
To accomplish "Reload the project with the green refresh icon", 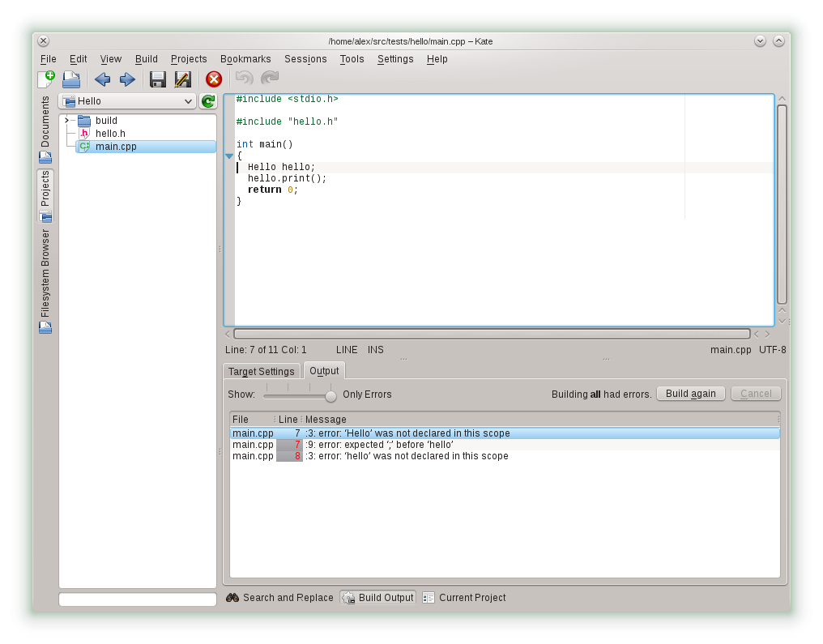I will (x=208, y=101).
